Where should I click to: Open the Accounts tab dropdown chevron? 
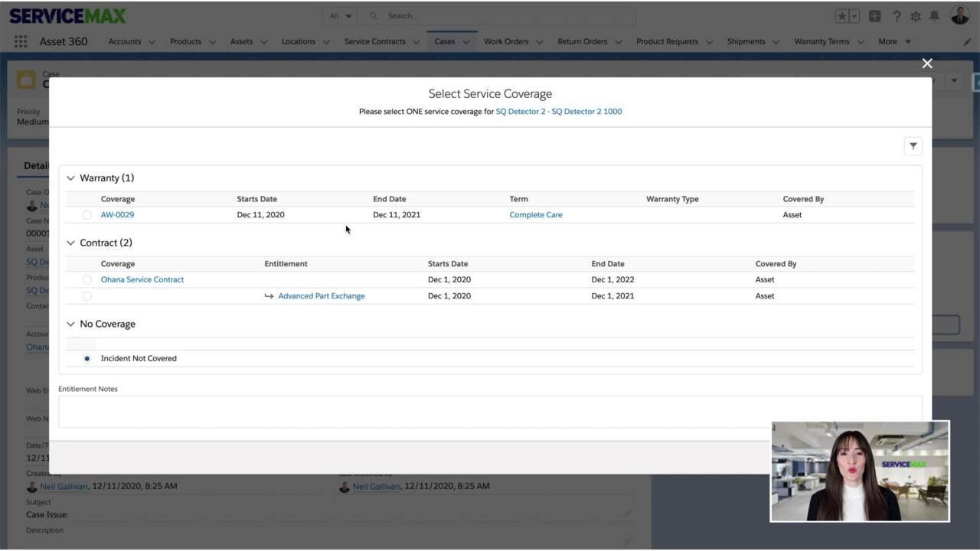(x=152, y=42)
